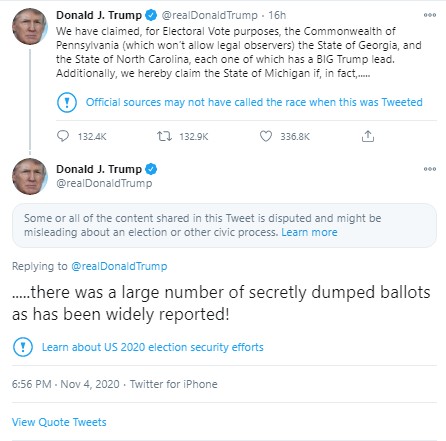Open the three-dot menu on first tweet

[430, 15]
